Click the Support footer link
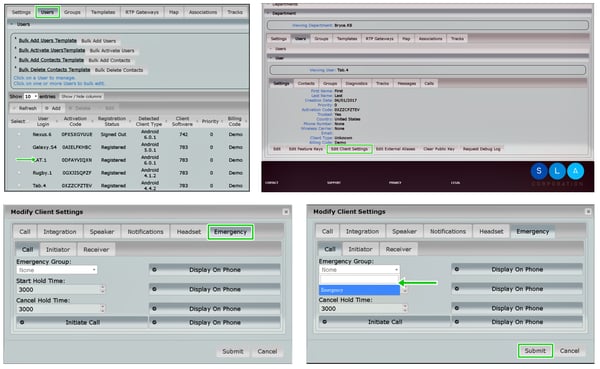This screenshot has height=369, width=600. 334,183
